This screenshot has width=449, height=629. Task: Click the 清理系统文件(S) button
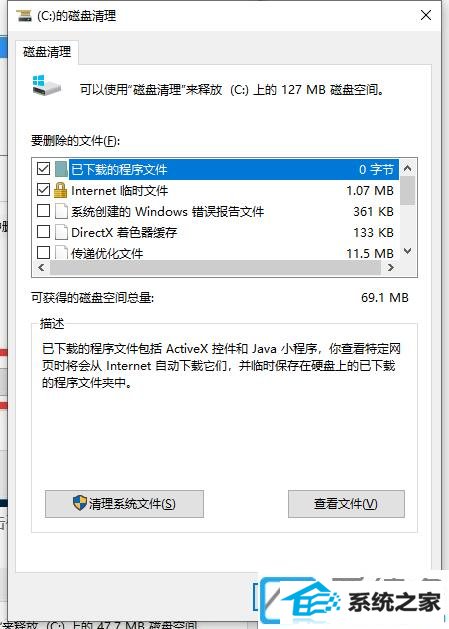point(124,504)
